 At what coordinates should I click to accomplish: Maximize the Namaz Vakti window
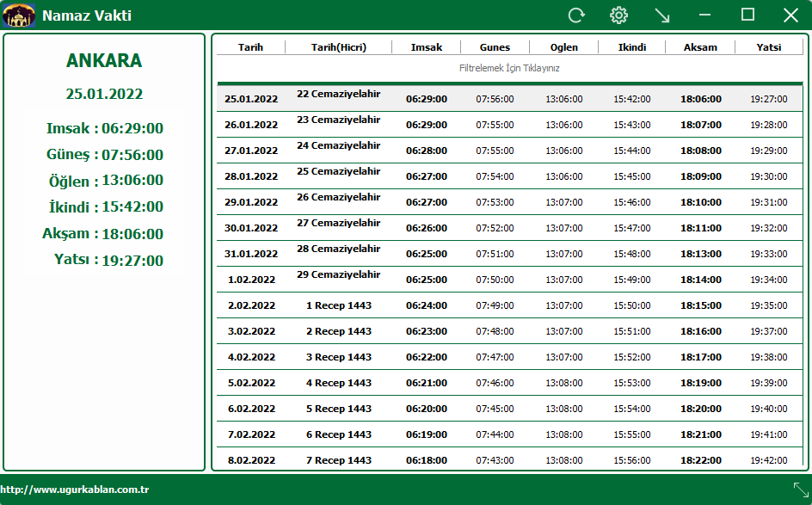(747, 15)
